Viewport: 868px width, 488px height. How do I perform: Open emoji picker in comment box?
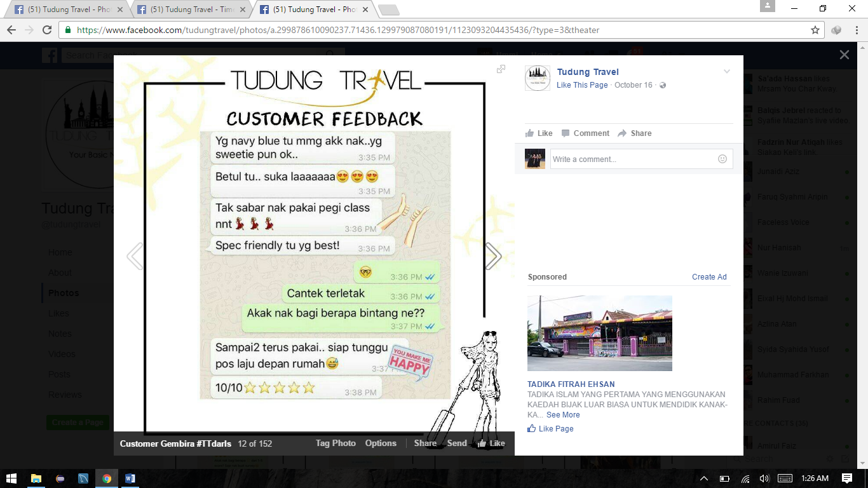722,159
